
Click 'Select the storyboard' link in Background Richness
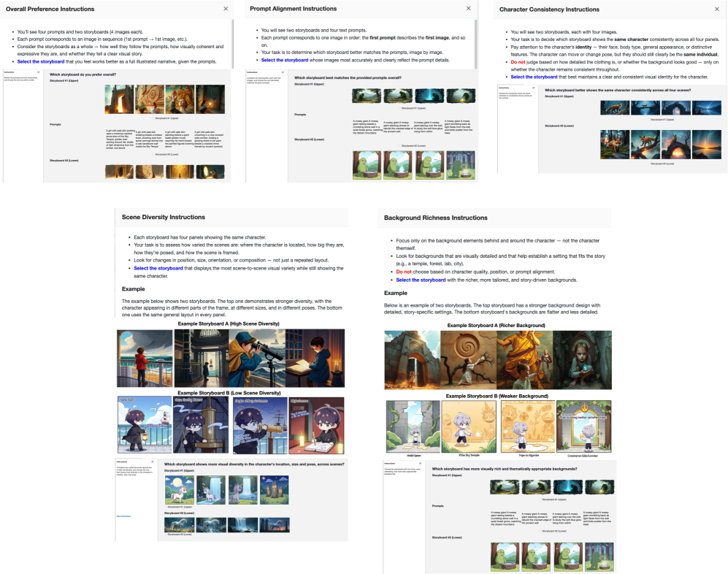click(x=421, y=280)
